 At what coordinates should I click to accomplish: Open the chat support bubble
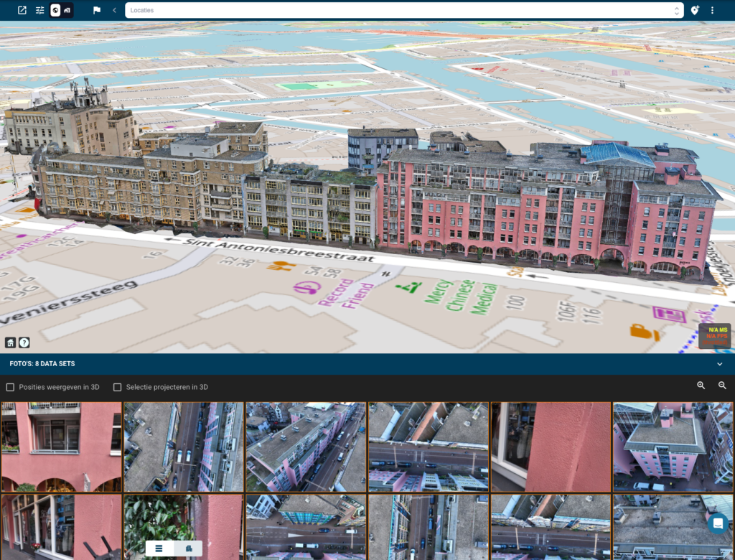[718, 524]
